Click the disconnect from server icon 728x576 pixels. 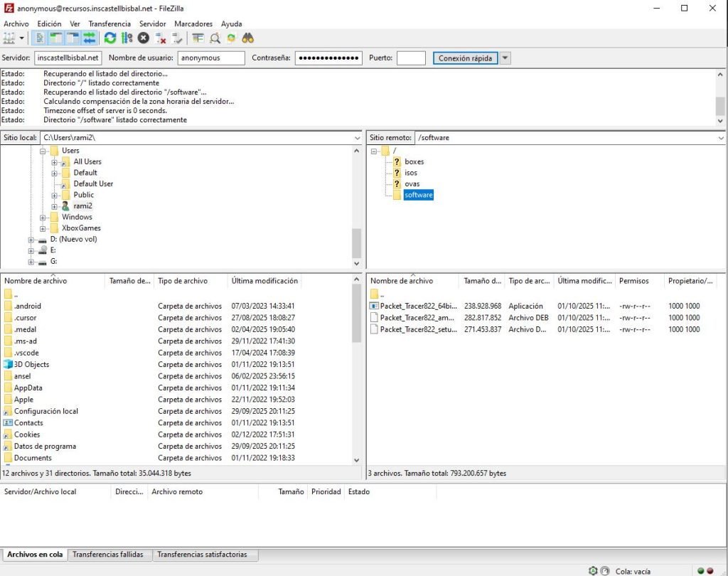tap(161, 38)
